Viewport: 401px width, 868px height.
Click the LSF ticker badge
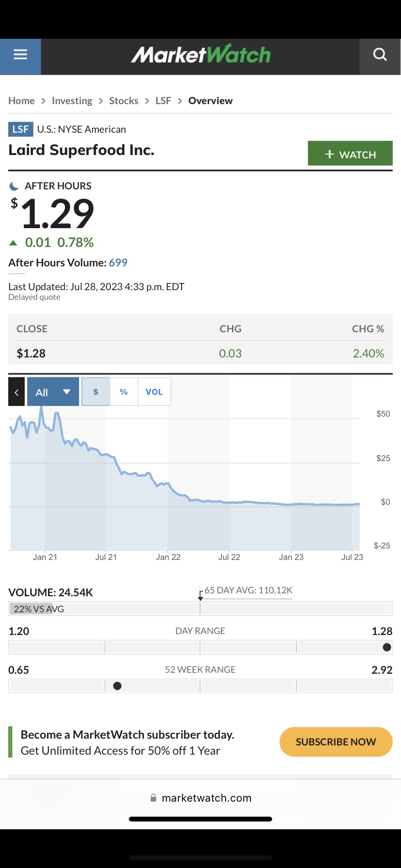(x=20, y=129)
